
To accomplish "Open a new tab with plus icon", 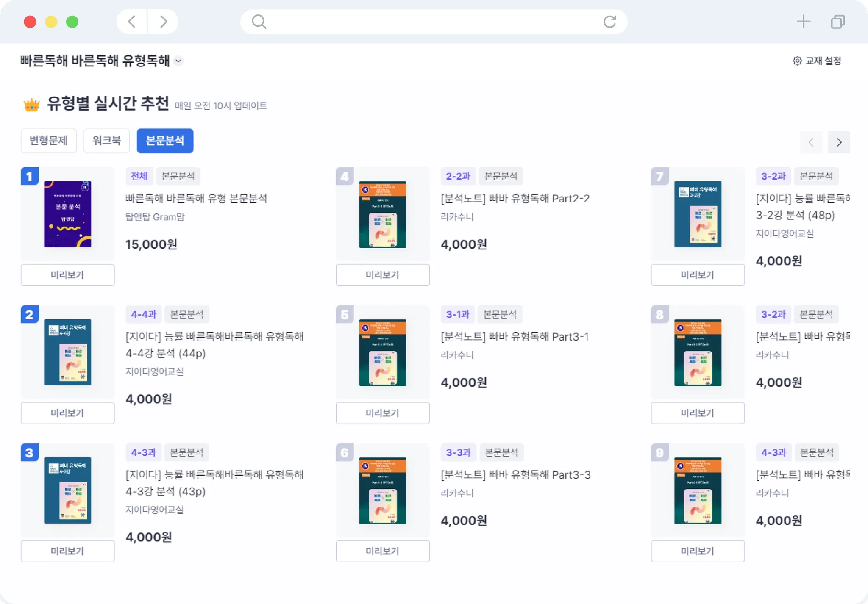I will [803, 22].
